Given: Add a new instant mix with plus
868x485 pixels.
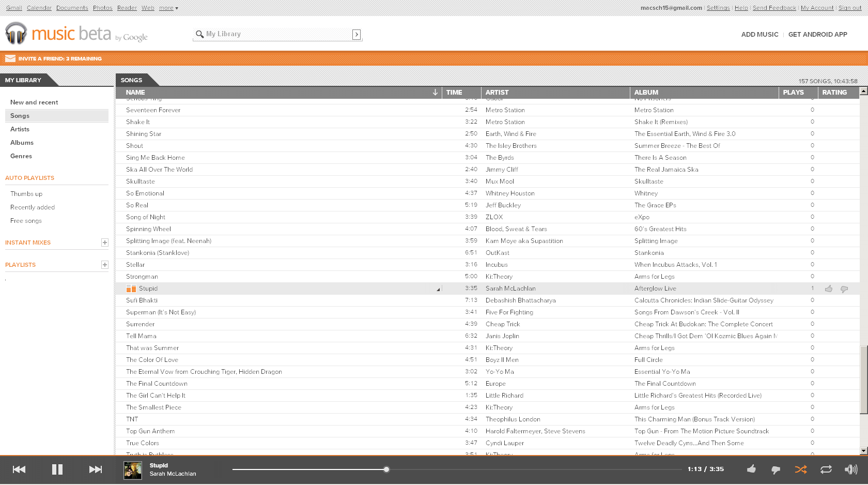Looking at the screenshot, I should pos(104,242).
